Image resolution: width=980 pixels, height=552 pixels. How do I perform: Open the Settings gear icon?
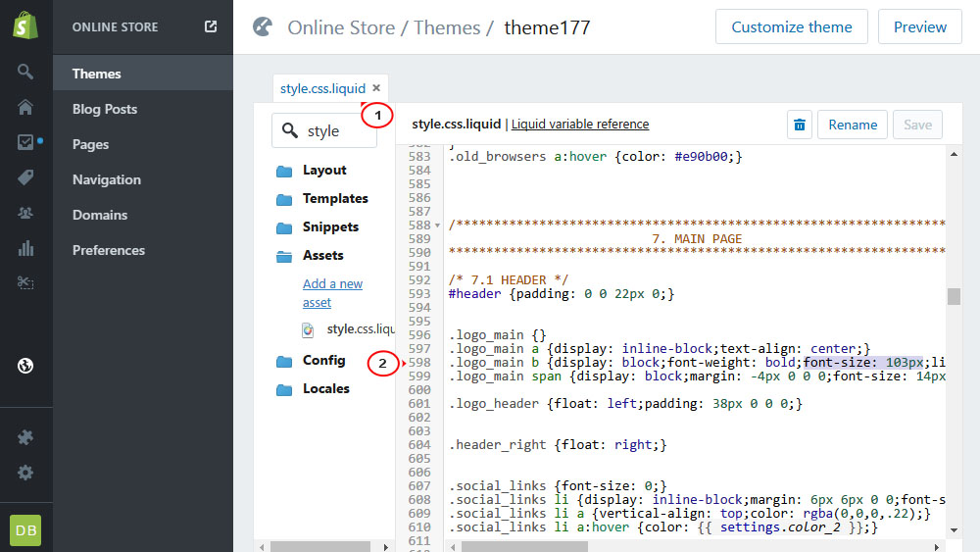[x=25, y=473]
